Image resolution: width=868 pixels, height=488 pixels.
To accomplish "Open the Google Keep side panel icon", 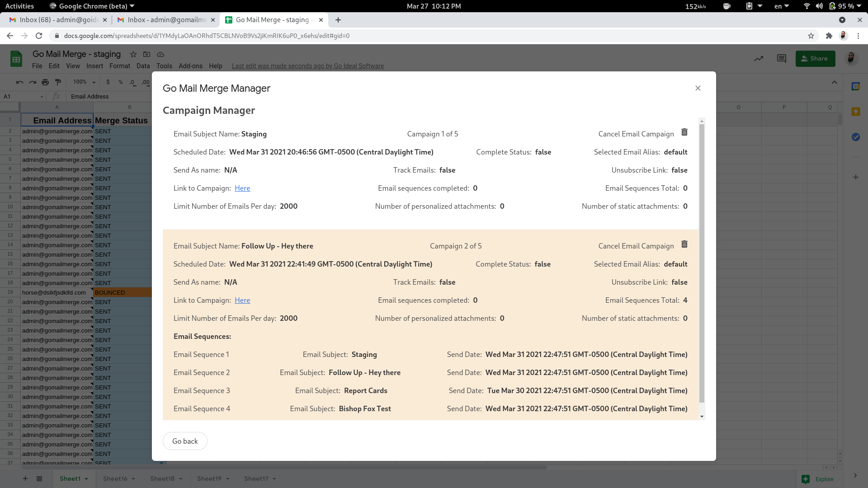I will coord(855,112).
